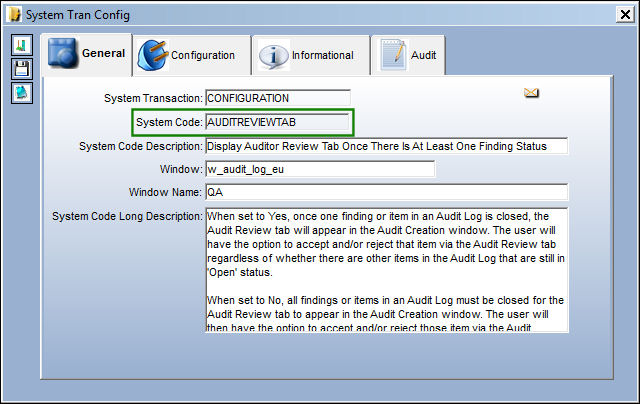Click the System Transaction field
The height and width of the screenshot is (404, 640).
(278, 98)
